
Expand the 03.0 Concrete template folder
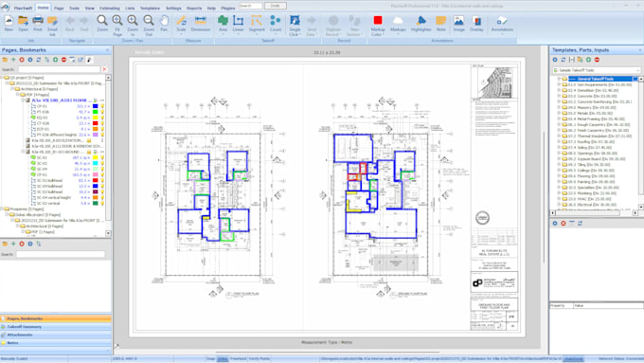click(x=559, y=96)
